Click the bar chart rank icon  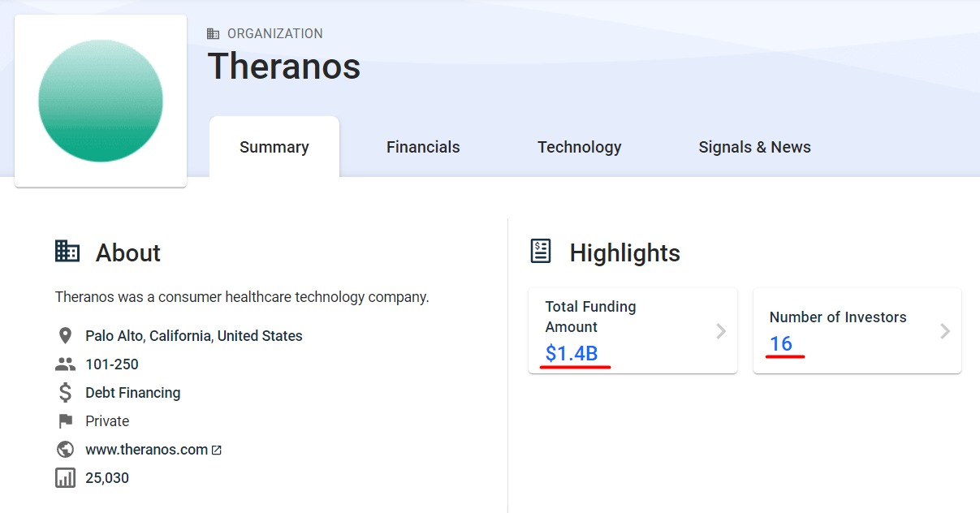[65, 478]
